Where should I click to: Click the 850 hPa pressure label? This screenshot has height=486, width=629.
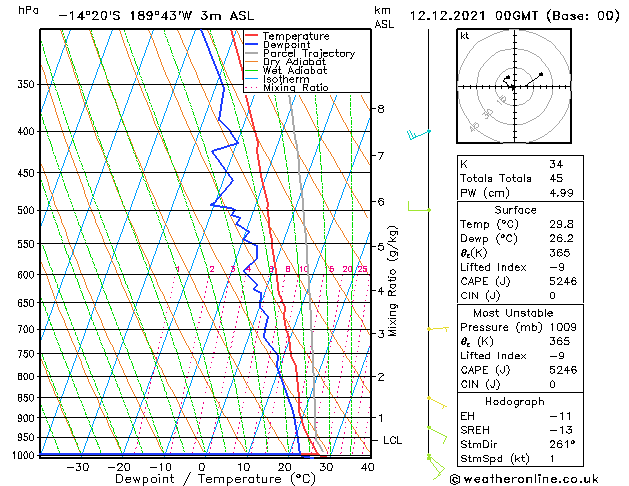pyautogui.click(x=26, y=398)
